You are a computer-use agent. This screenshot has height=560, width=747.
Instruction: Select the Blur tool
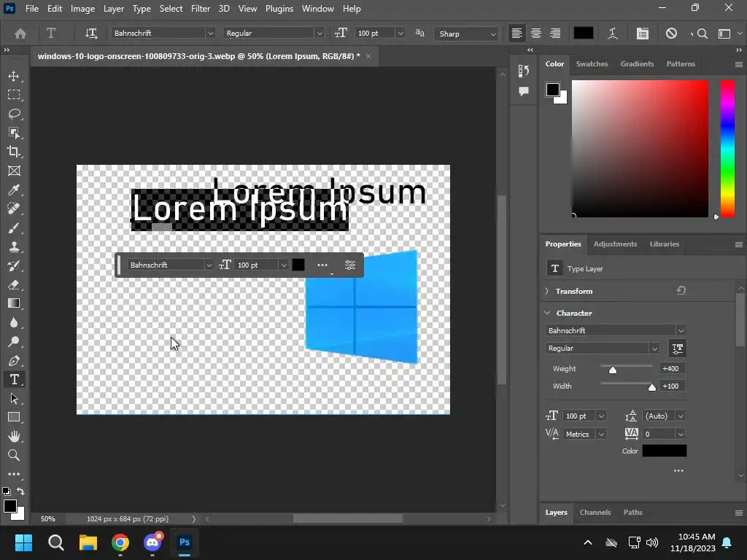[14, 322]
